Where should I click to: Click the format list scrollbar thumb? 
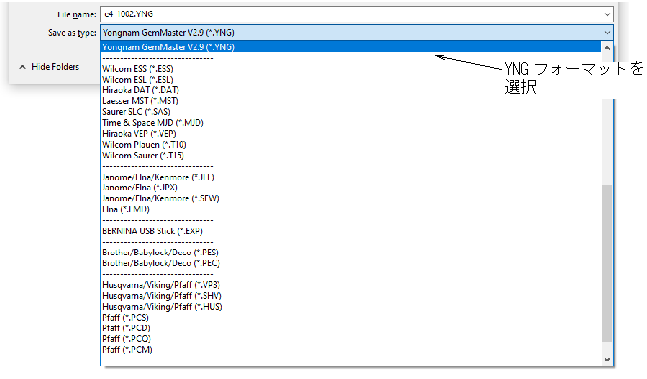[607, 263]
